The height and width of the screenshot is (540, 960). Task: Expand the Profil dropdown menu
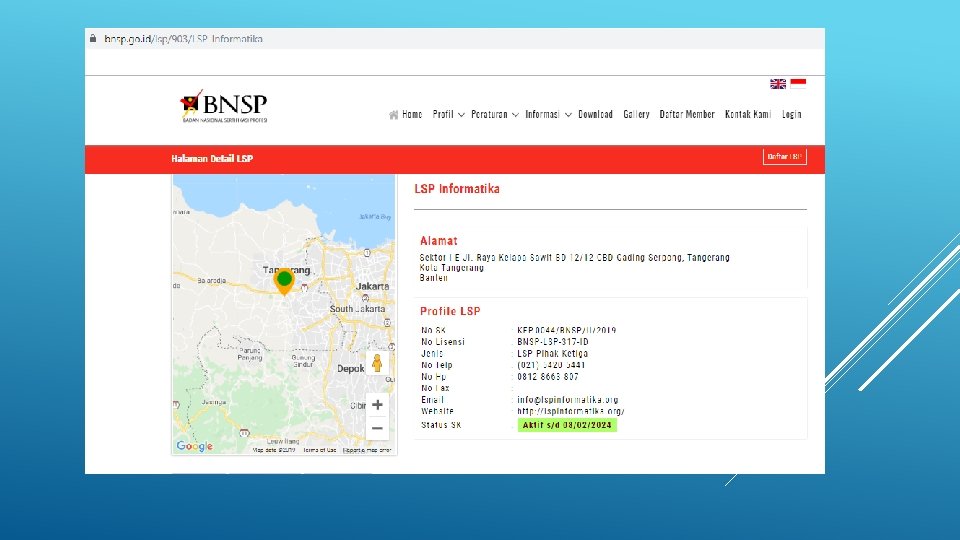(448, 114)
